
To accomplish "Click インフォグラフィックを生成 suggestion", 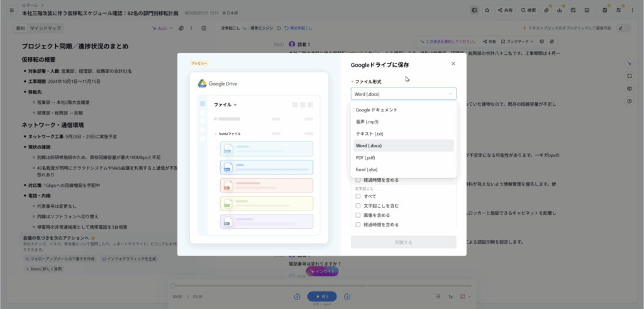I will tap(128, 259).
